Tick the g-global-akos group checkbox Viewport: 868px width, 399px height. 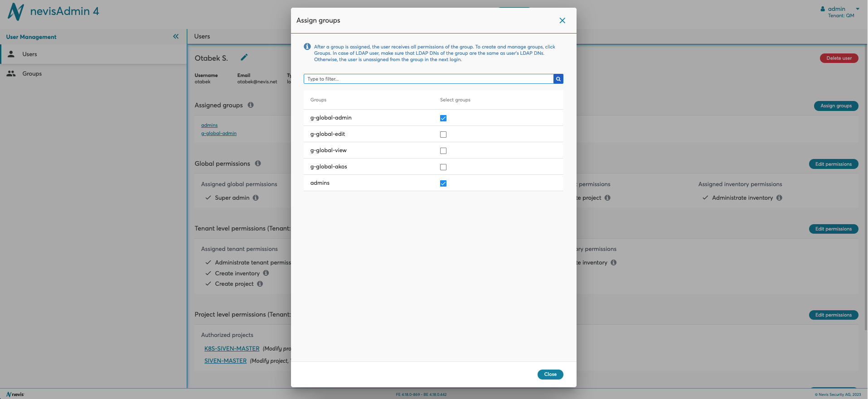(x=443, y=167)
